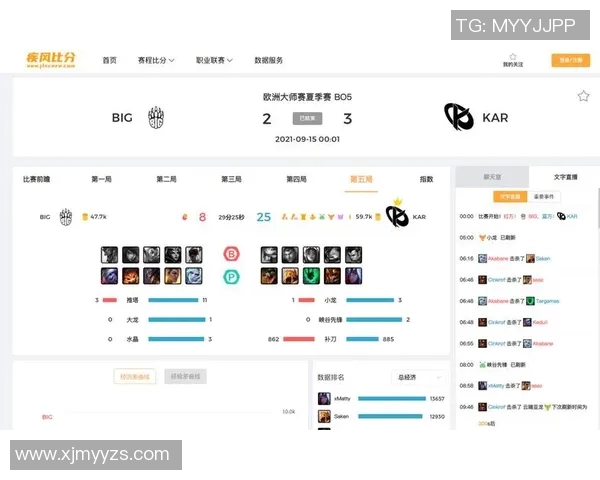Click the orange 登录/注册 button
The height and width of the screenshot is (480, 600).
(x=570, y=60)
